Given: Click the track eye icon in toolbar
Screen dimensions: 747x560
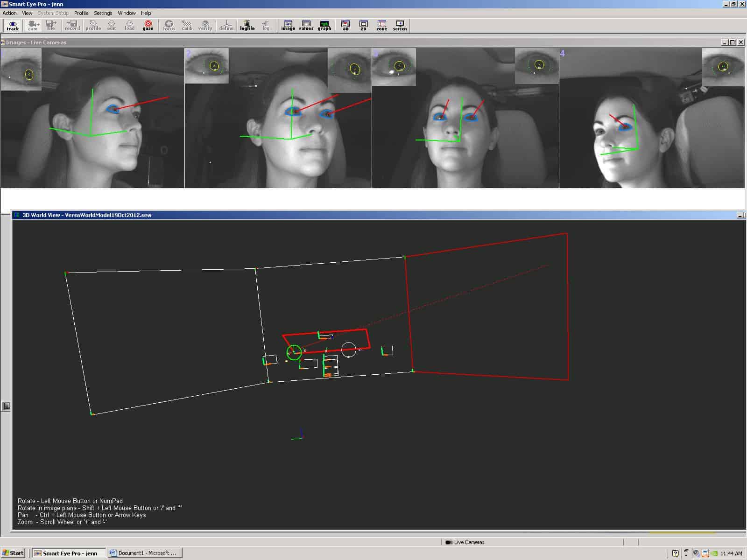Looking at the screenshot, I should pyautogui.click(x=13, y=25).
